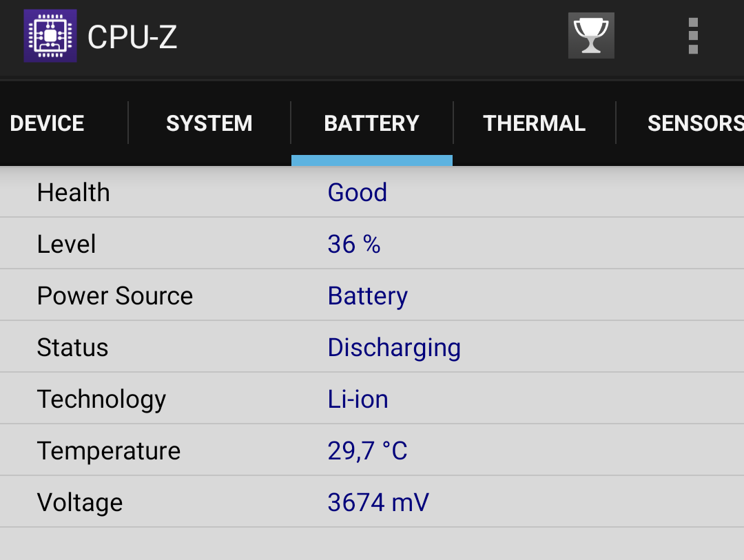
Task: Select the Technology row label
Action: click(x=101, y=400)
